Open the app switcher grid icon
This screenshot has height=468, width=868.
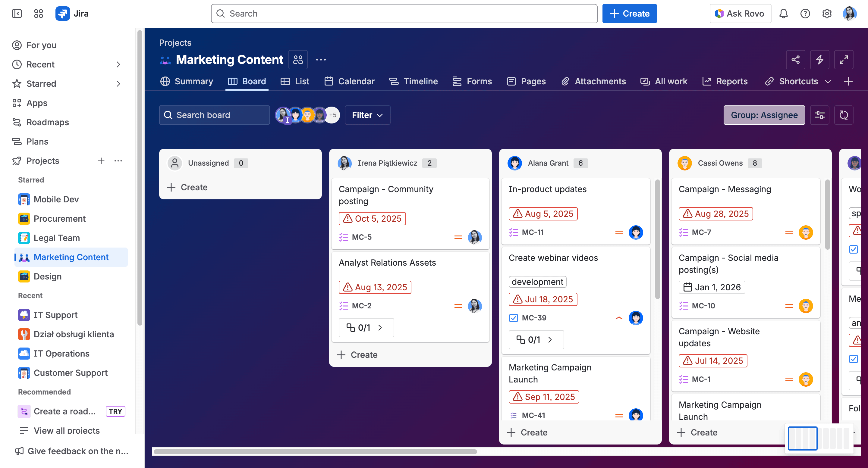[38, 14]
